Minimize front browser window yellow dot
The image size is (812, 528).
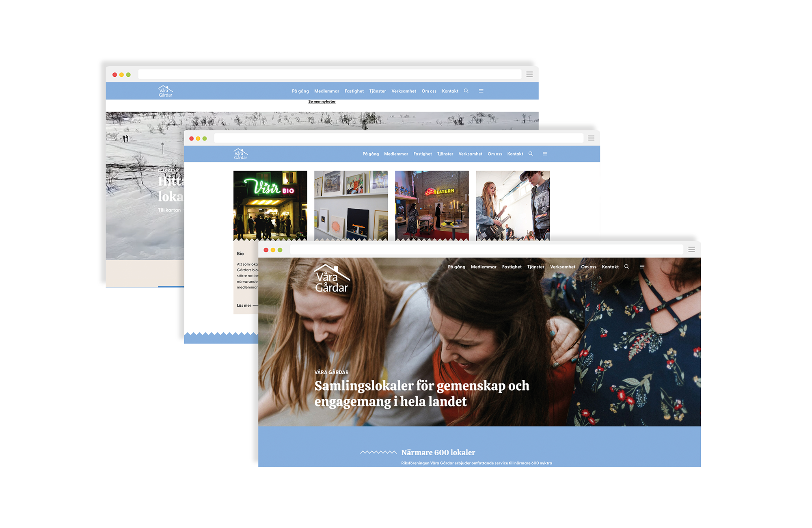tap(273, 250)
